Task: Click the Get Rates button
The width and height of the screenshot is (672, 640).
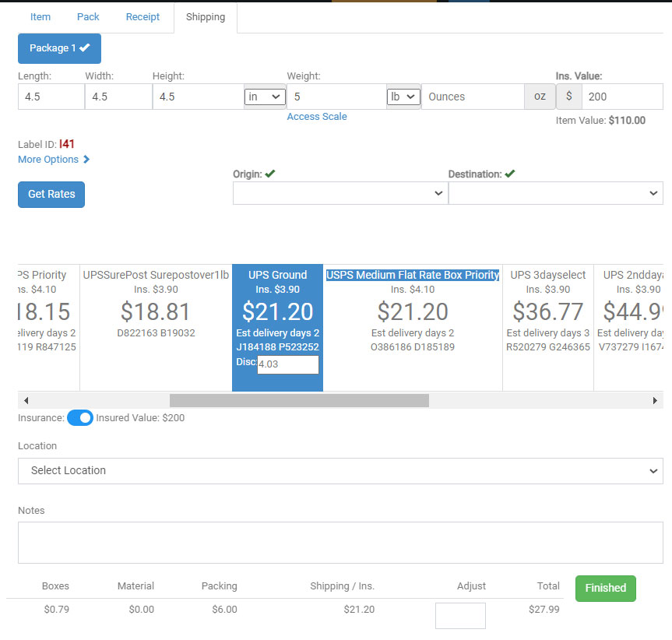Action: (x=51, y=195)
